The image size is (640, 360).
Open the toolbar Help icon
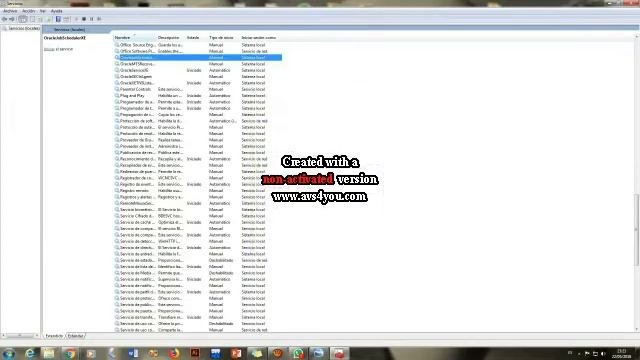point(58,19)
